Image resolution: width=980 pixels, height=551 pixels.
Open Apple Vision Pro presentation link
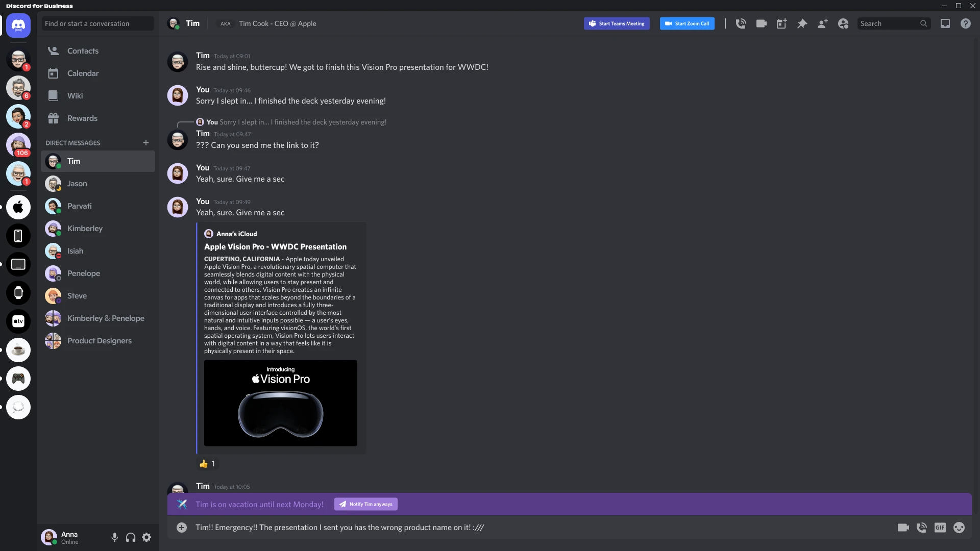275,247
